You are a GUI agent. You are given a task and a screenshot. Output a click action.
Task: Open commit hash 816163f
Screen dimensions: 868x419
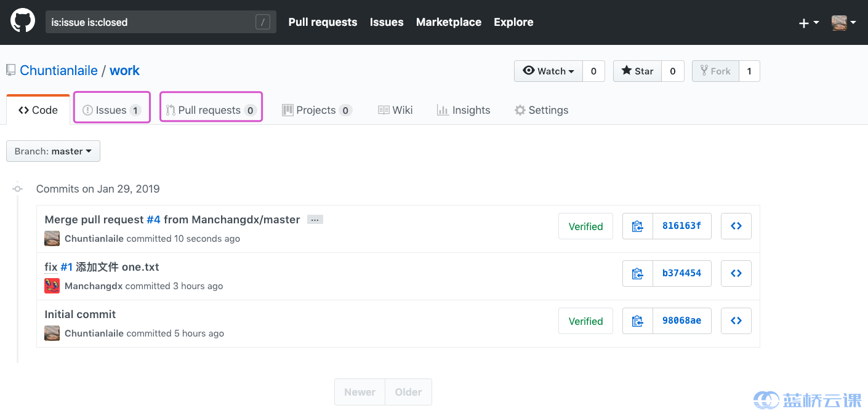click(681, 226)
